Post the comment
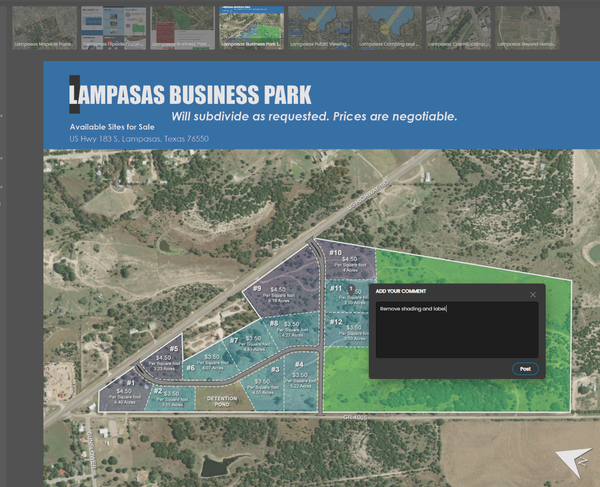This screenshot has width=600, height=487. tap(525, 369)
